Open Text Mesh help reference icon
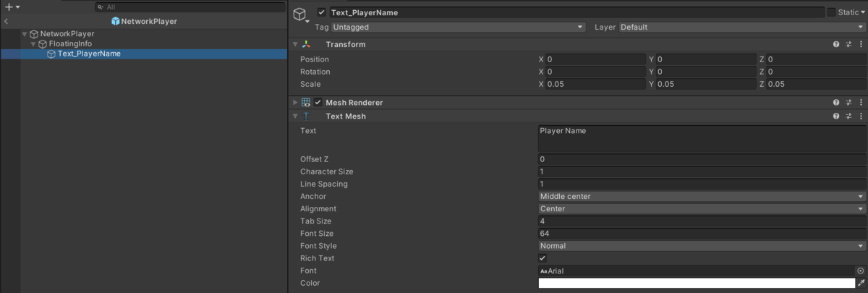Screen dimensions: 868x293 click(x=836, y=116)
